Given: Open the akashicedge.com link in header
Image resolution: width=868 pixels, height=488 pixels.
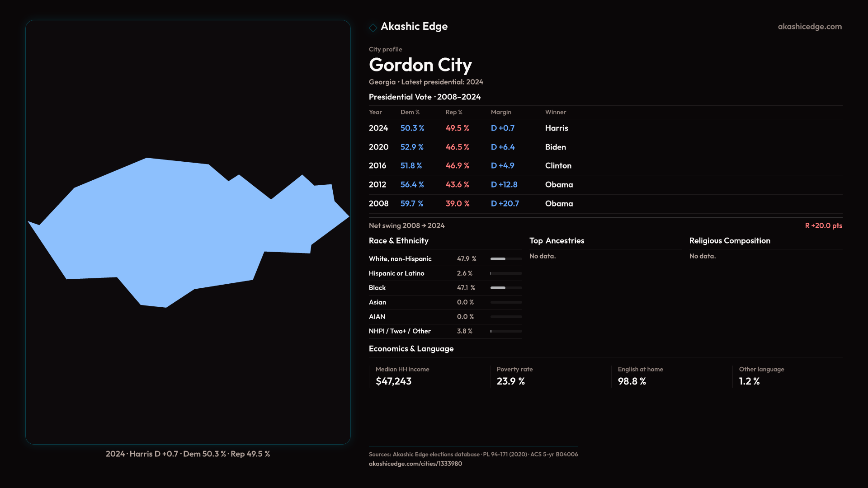Looking at the screenshot, I should pos(810,27).
